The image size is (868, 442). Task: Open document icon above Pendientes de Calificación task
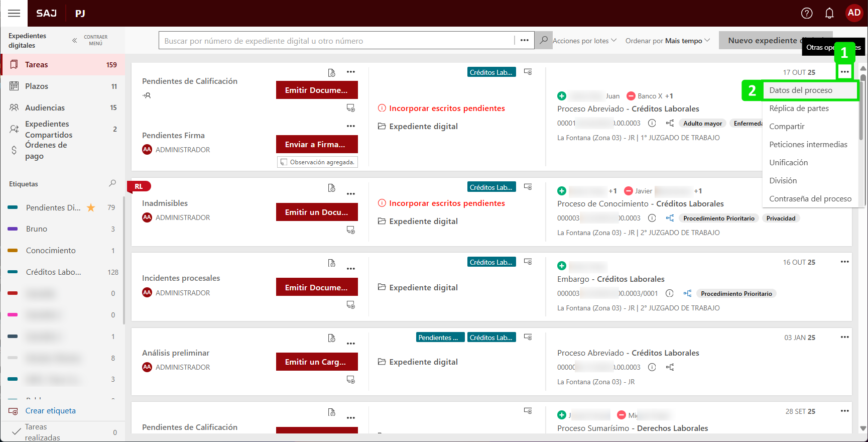tap(331, 73)
